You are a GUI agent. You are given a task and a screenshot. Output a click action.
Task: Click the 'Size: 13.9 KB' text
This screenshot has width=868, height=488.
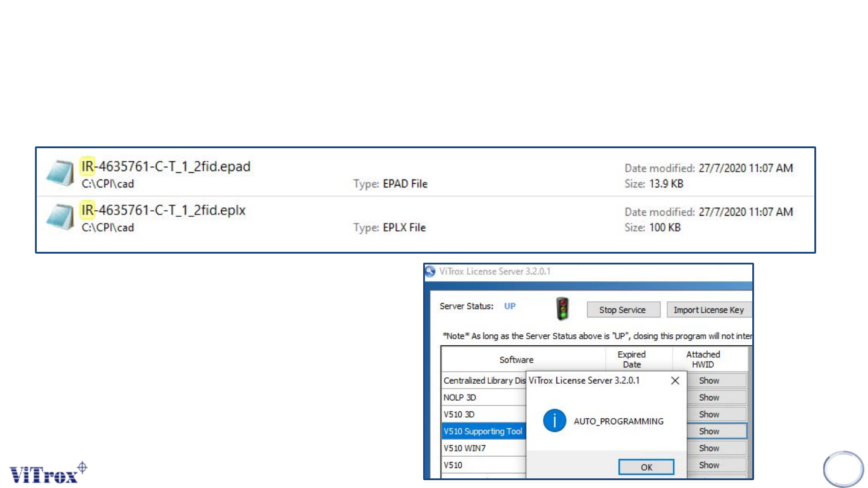(x=653, y=184)
